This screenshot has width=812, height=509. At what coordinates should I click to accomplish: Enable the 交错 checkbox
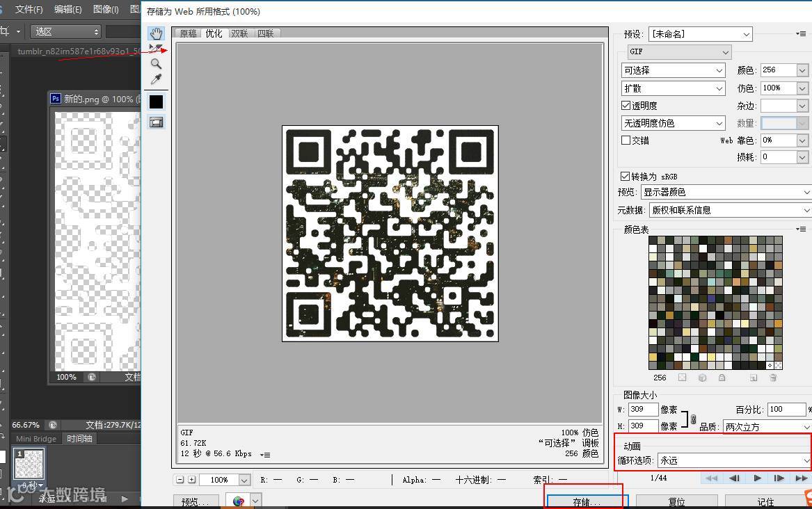(x=626, y=140)
